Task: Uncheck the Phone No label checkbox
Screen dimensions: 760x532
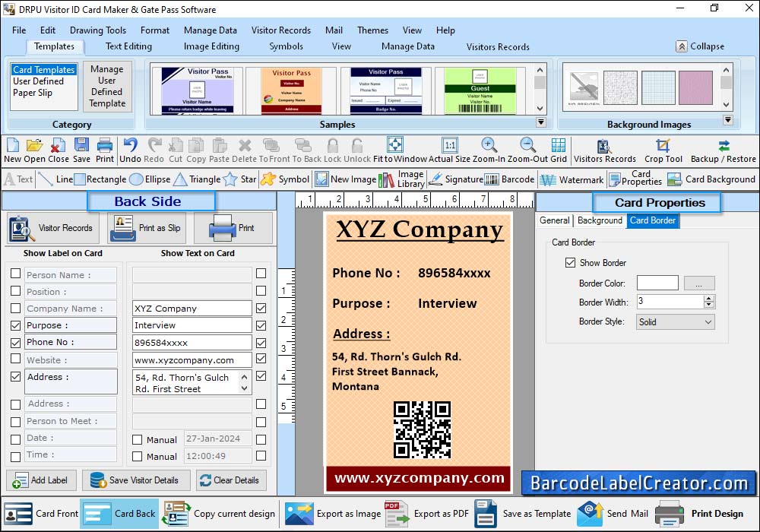Action: click(x=15, y=343)
